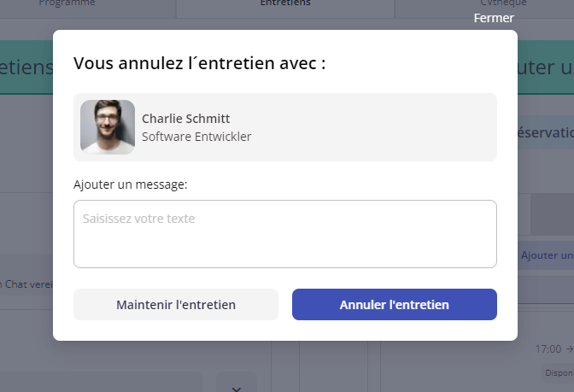Open the Entretiens tab

click(285, 3)
